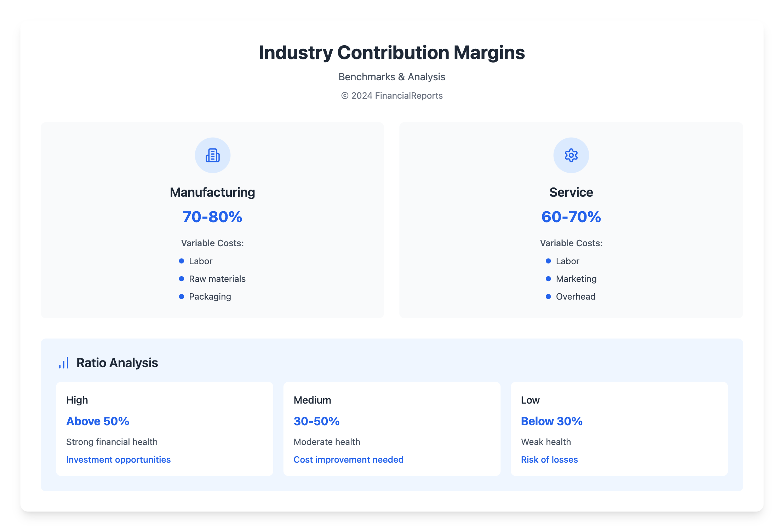This screenshot has width=784, height=532.
Task: Click the Marketing bullet item
Action: [x=576, y=279]
